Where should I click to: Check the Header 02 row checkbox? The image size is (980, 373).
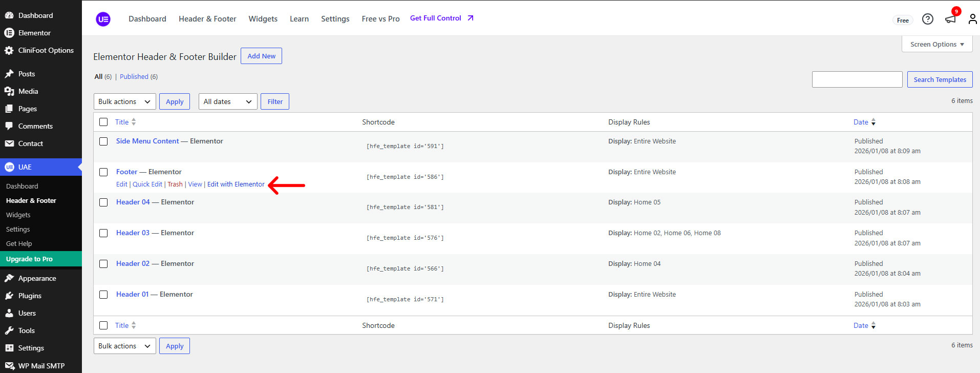[x=103, y=264]
